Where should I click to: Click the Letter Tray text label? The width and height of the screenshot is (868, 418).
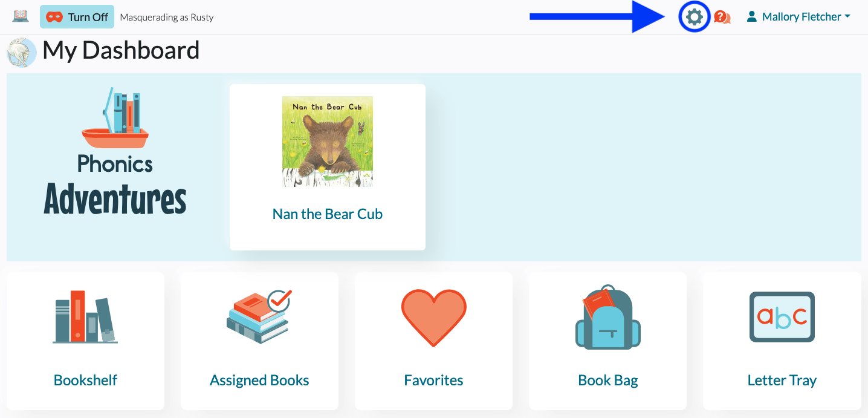coord(782,380)
